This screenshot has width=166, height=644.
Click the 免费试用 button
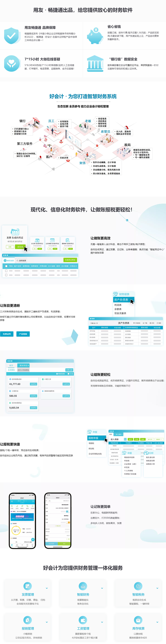click(x=7, y=334)
